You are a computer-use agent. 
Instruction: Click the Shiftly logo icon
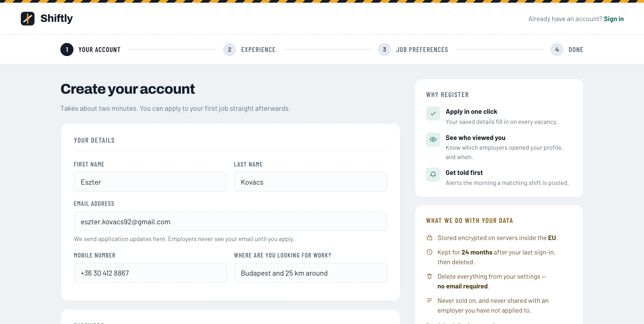point(28,18)
